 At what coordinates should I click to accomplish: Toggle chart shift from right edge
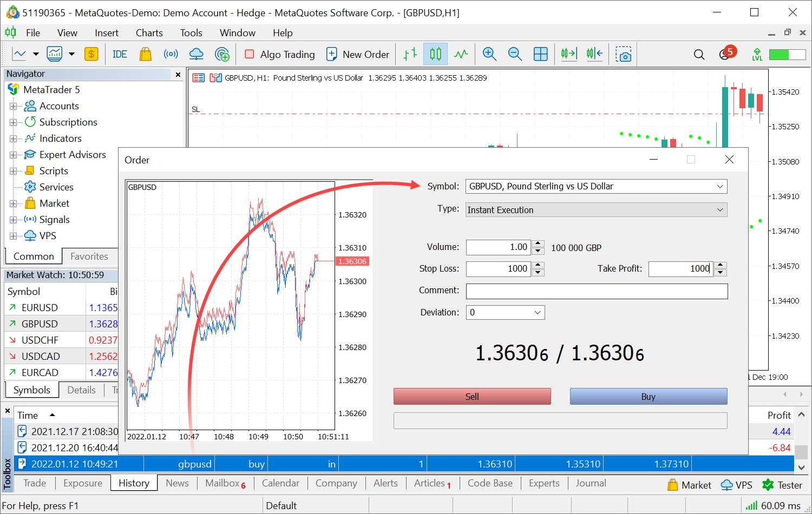(594, 54)
